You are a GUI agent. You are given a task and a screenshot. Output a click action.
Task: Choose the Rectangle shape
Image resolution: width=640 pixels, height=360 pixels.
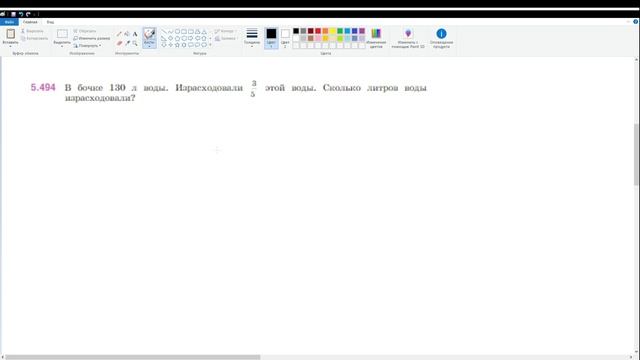[184, 31]
